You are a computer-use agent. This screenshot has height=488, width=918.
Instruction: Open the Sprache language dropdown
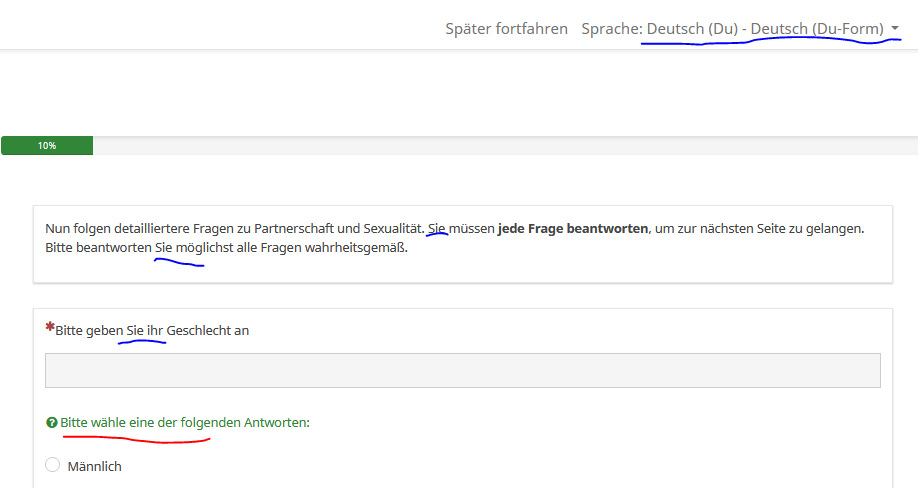[740, 29]
